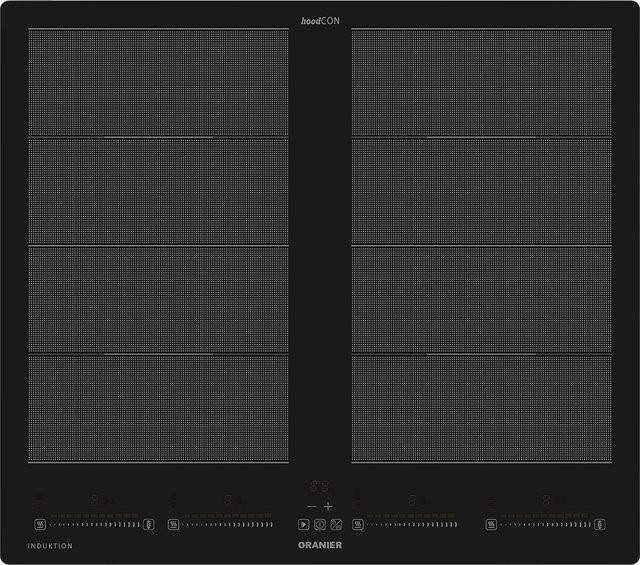Viewport: 640px width, 565px height.
Task: Tap the bridge-zone icon beside the far-left slider
Action: click(149, 524)
